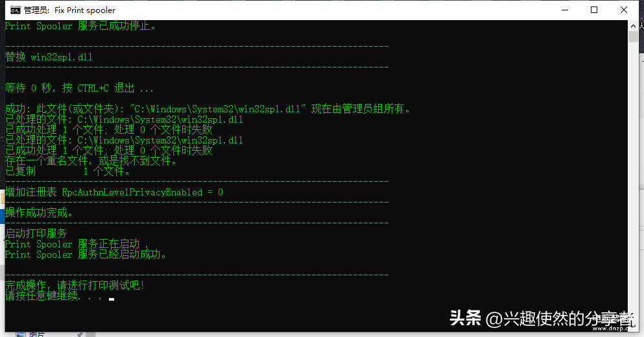Select the '替换 win32spl.dll' heading text

pyautogui.click(x=49, y=56)
